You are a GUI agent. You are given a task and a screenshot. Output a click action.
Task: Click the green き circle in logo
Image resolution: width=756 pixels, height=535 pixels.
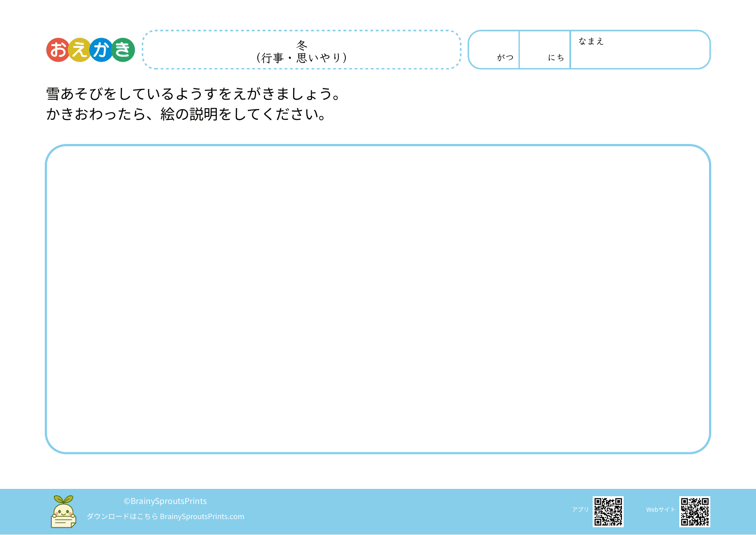coord(123,50)
